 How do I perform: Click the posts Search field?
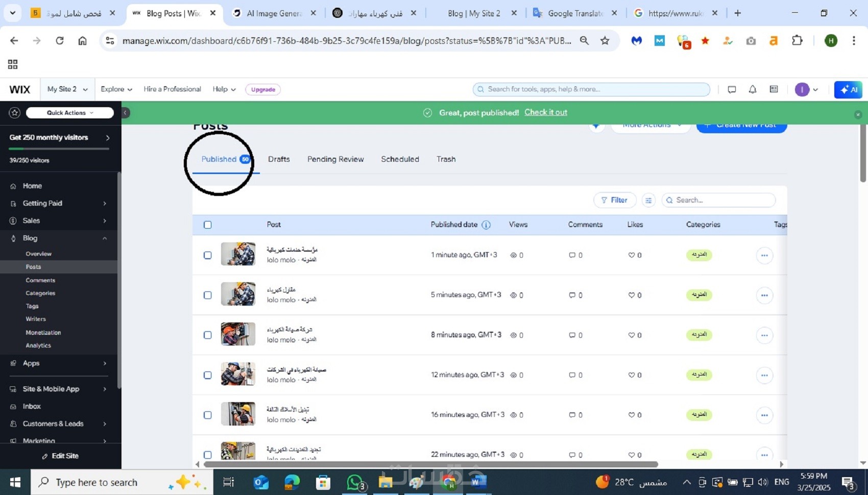tap(718, 200)
